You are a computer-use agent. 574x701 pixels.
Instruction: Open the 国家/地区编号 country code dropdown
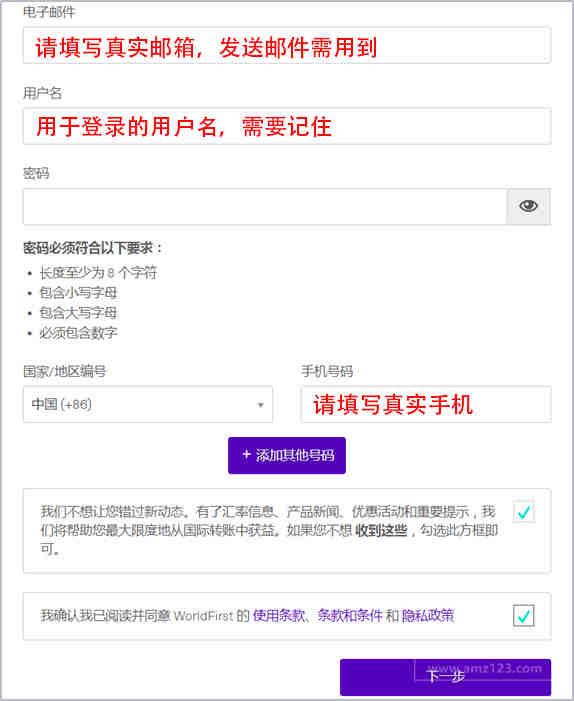coord(148,404)
